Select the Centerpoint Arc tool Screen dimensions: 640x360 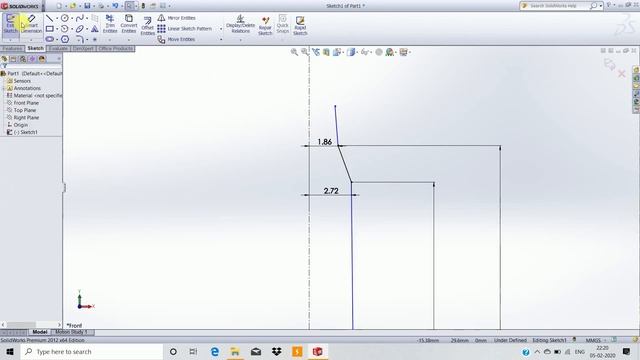click(x=64, y=29)
